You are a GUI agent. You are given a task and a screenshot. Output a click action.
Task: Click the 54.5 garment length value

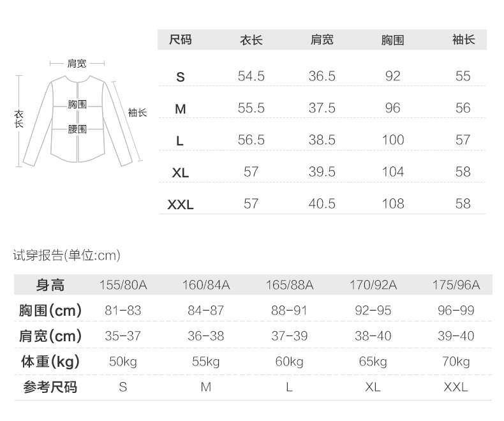pos(251,77)
